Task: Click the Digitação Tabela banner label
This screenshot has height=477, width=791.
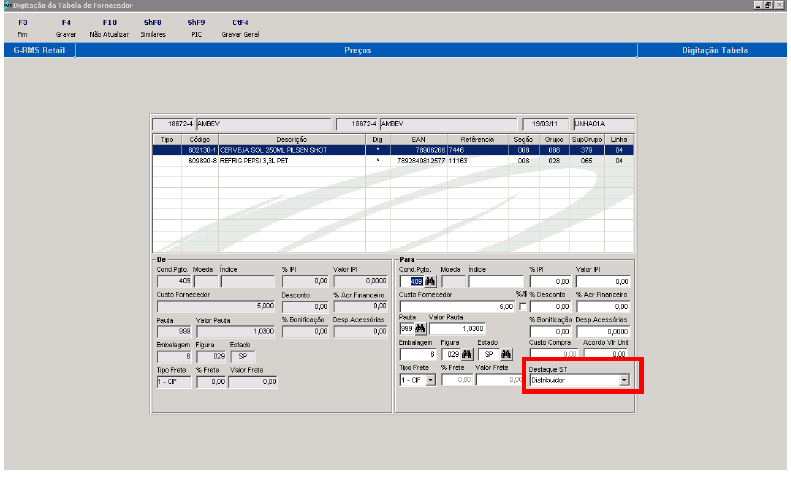Action: [715, 50]
